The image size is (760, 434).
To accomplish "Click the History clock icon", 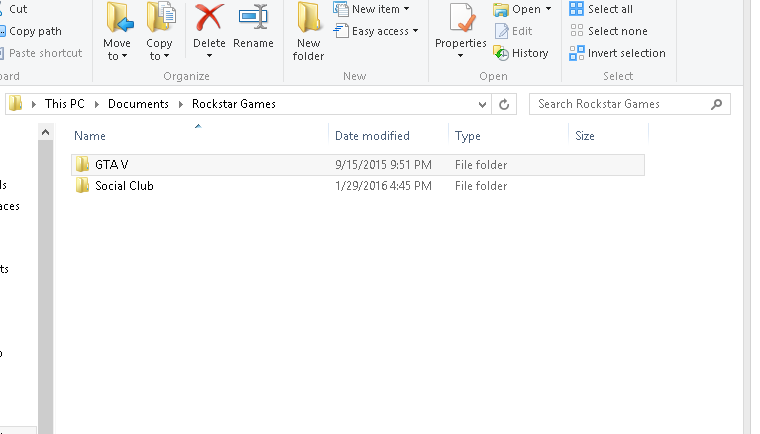I will [x=501, y=53].
